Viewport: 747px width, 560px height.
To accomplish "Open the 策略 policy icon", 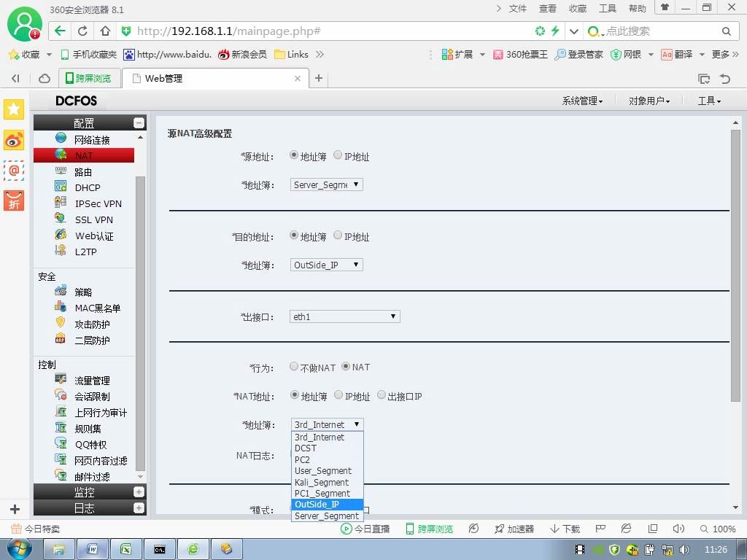I will 61,290.
